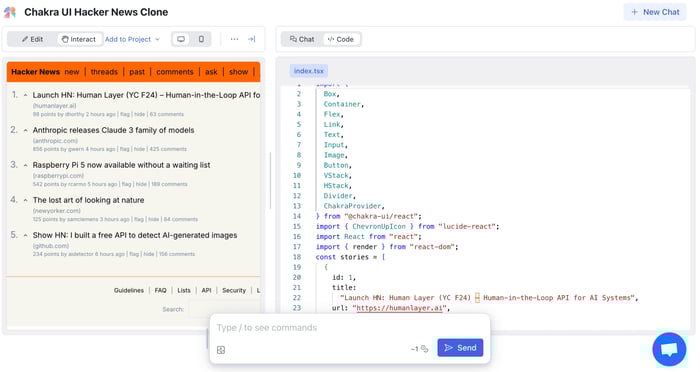700x372 pixels.
Task: Open the three-dots more options menu
Action: click(234, 39)
